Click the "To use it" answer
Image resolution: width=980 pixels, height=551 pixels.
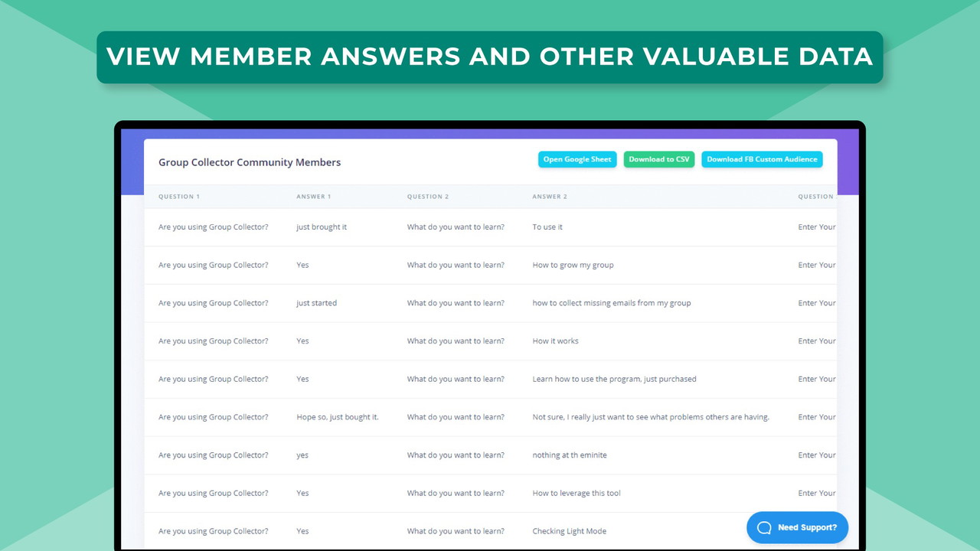(547, 227)
